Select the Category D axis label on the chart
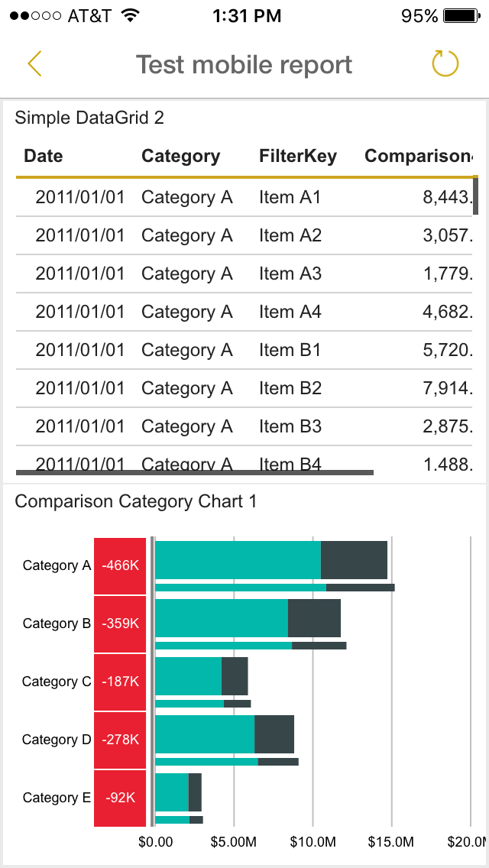489x868 pixels. 56,739
